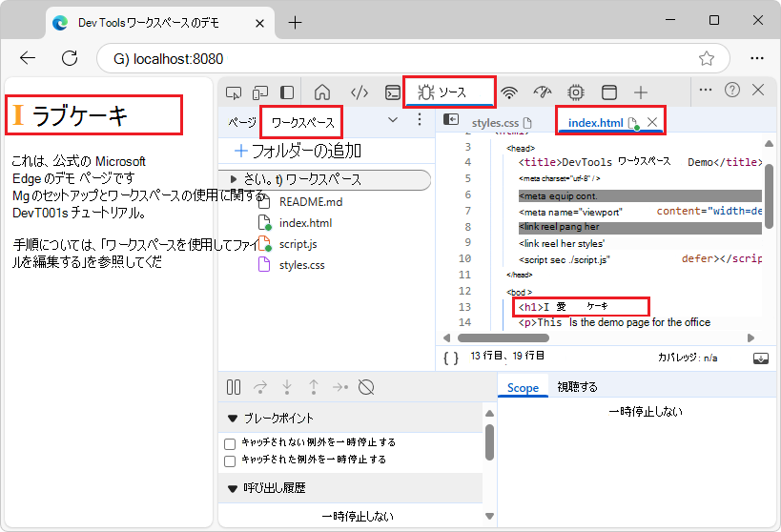This screenshot has height=532, width=781.
Task: Pause script execution button
Action: [x=234, y=387]
